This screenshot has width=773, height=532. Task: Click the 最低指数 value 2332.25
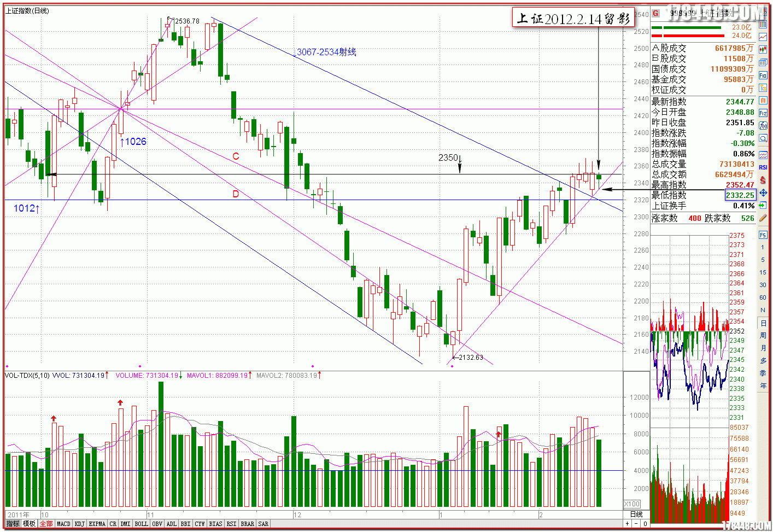pyautogui.click(x=740, y=195)
